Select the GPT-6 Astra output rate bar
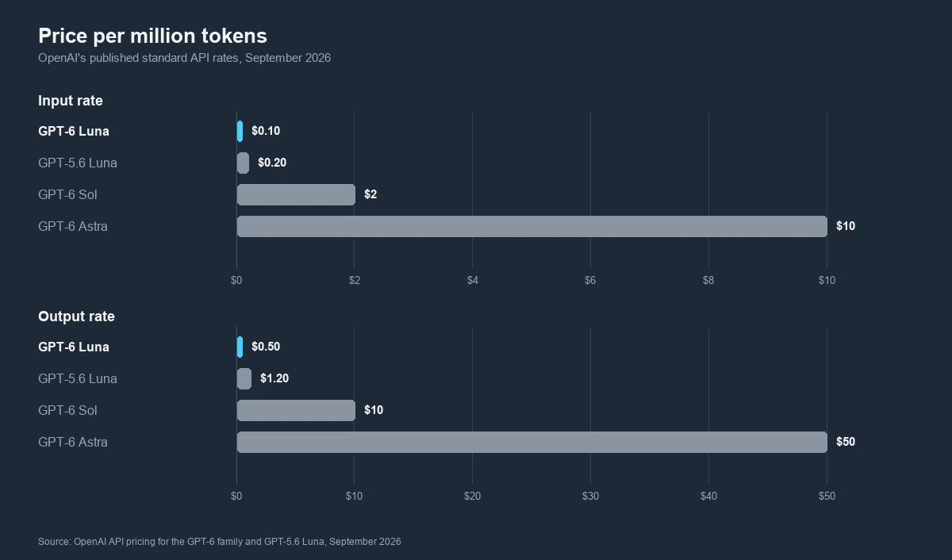 coord(532,442)
